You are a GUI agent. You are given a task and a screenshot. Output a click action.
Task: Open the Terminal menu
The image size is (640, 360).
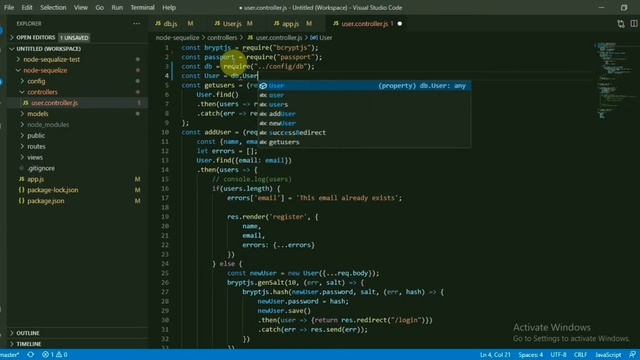142,7
